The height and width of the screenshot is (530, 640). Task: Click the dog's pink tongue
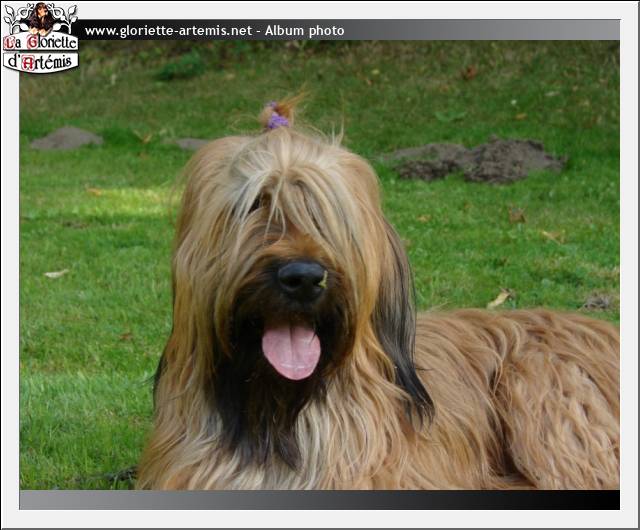[x=291, y=350]
